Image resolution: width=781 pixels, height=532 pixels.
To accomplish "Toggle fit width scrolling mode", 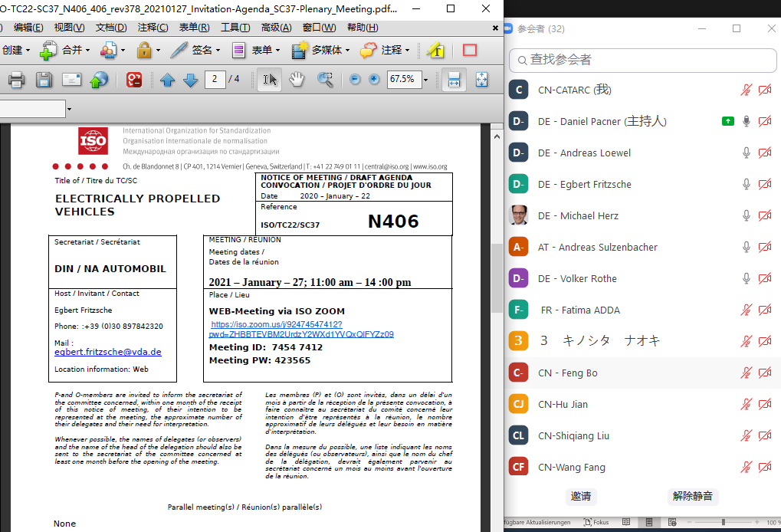I will (x=454, y=80).
